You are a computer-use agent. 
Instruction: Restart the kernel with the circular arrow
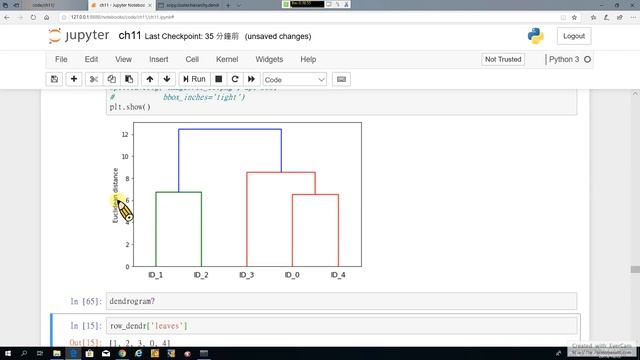[x=235, y=79]
